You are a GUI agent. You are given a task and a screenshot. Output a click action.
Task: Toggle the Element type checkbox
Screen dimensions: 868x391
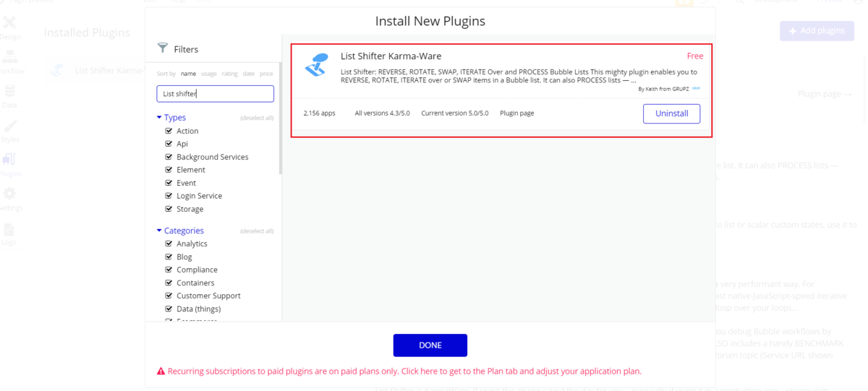[x=169, y=170]
